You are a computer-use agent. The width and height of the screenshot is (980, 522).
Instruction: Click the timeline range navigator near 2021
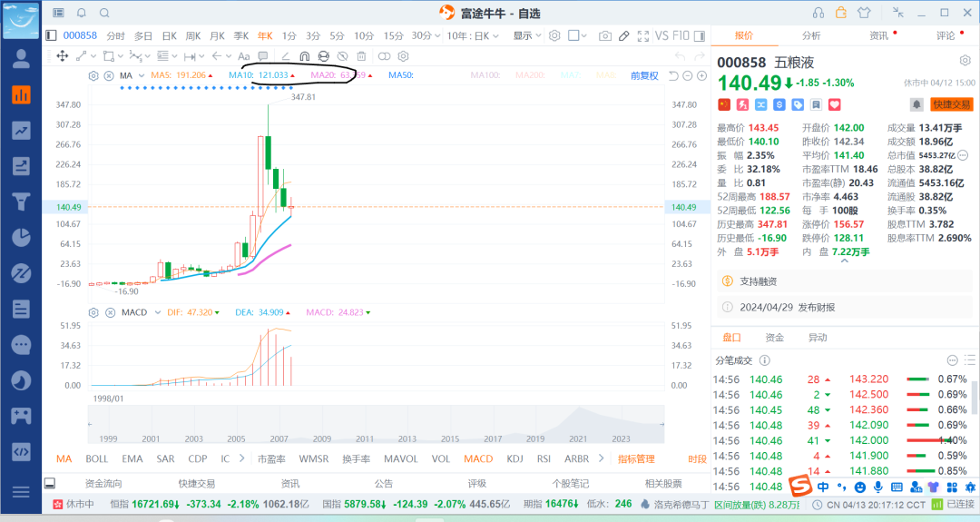point(578,425)
